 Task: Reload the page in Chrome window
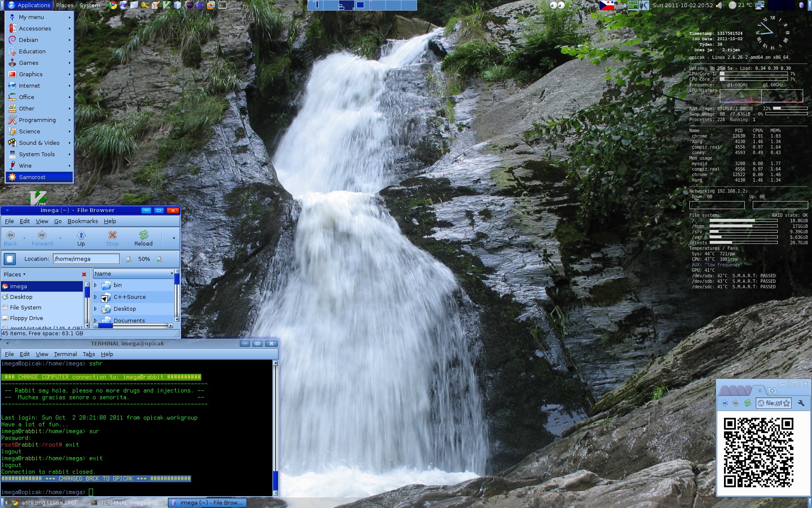(x=747, y=403)
